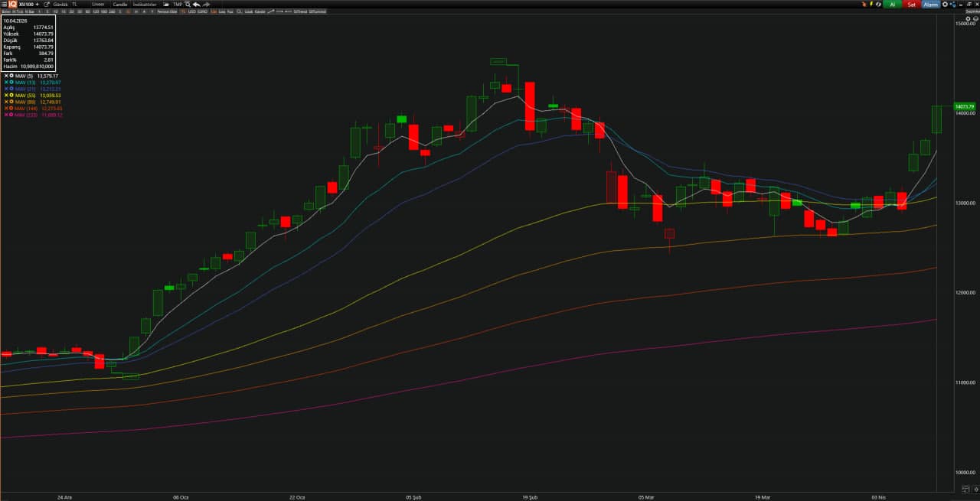Toggle settings circle of MAV (55) indicator
The image size is (980, 501).
click(11, 96)
